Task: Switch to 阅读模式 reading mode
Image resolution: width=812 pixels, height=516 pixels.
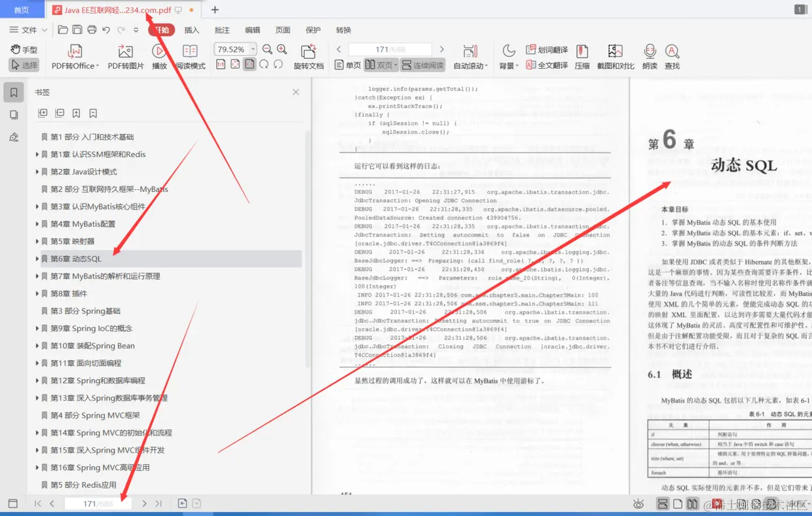Action: (191, 57)
